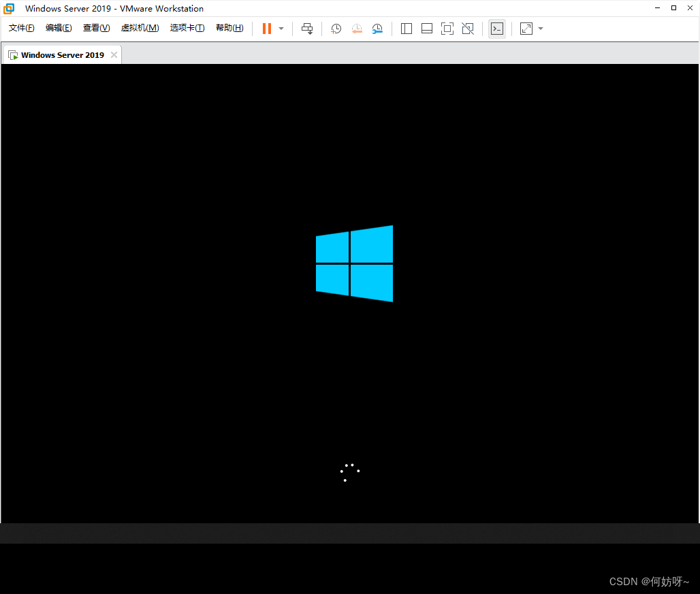Close the VMware Workstation window
Screen dimensions: 700x594
(690, 8)
